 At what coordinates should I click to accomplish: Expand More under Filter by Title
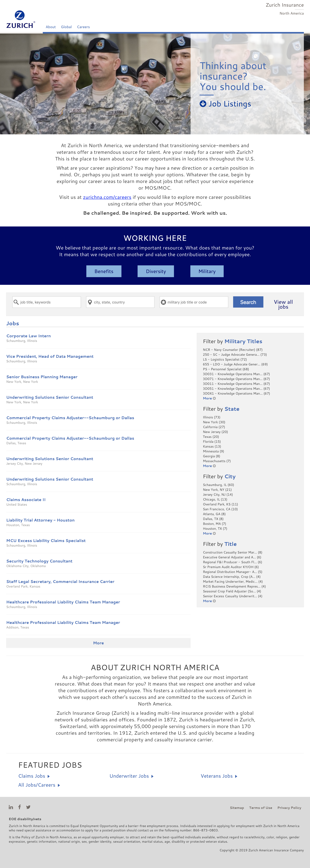pos(209,601)
